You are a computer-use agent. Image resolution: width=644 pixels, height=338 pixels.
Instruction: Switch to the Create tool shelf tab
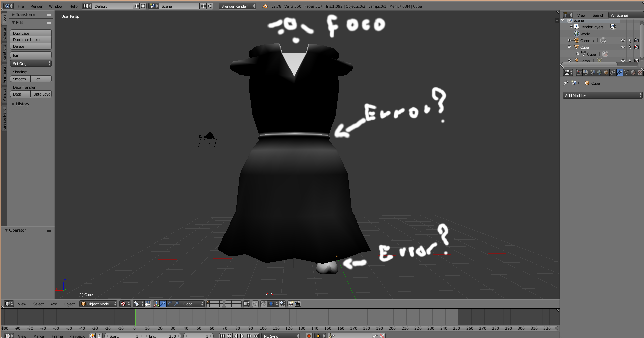tap(4, 34)
